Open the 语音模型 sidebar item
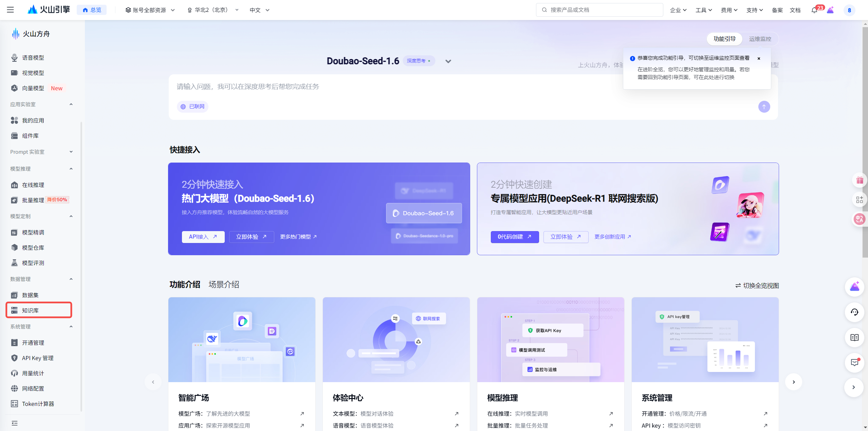This screenshot has width=868, height=431. 33,58
